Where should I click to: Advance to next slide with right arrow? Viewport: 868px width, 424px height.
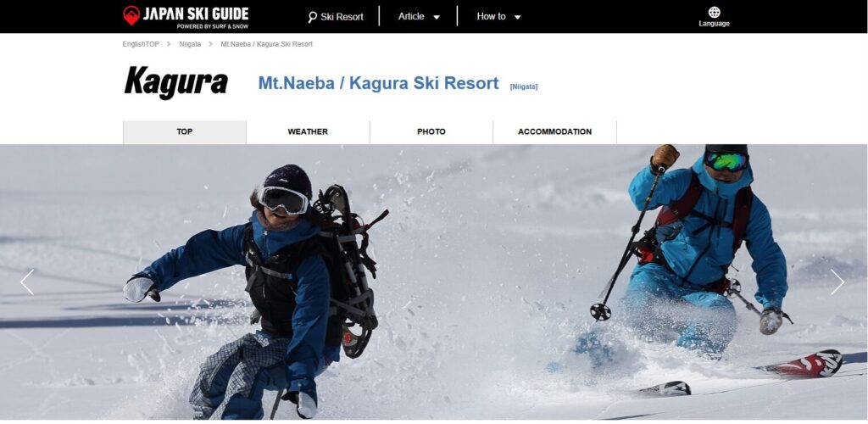[837, 282]
